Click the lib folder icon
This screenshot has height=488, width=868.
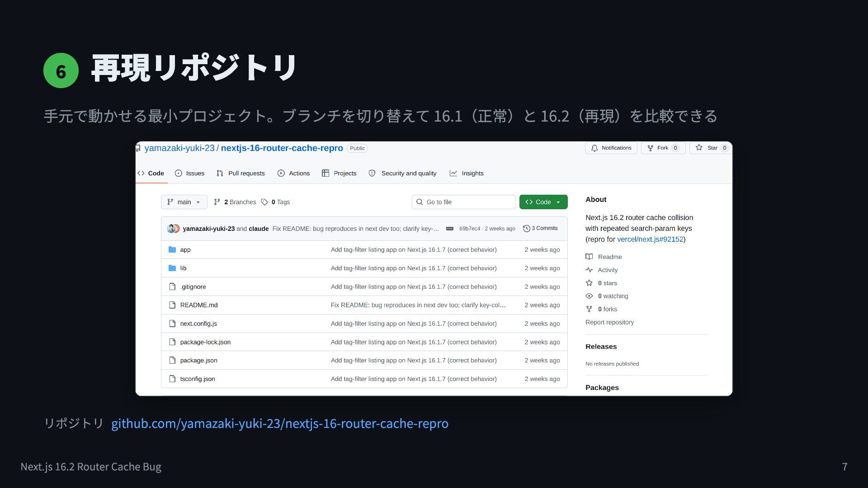coord(172,268)
